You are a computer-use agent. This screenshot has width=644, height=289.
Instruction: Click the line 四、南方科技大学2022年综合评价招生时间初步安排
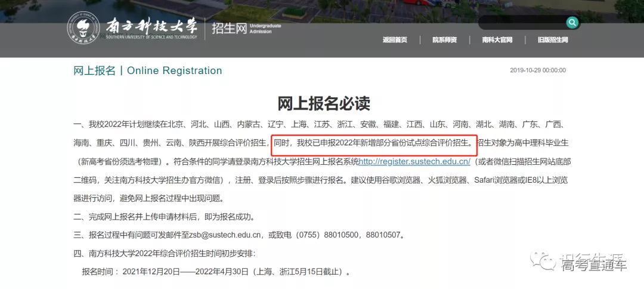[x=165, y=254]
